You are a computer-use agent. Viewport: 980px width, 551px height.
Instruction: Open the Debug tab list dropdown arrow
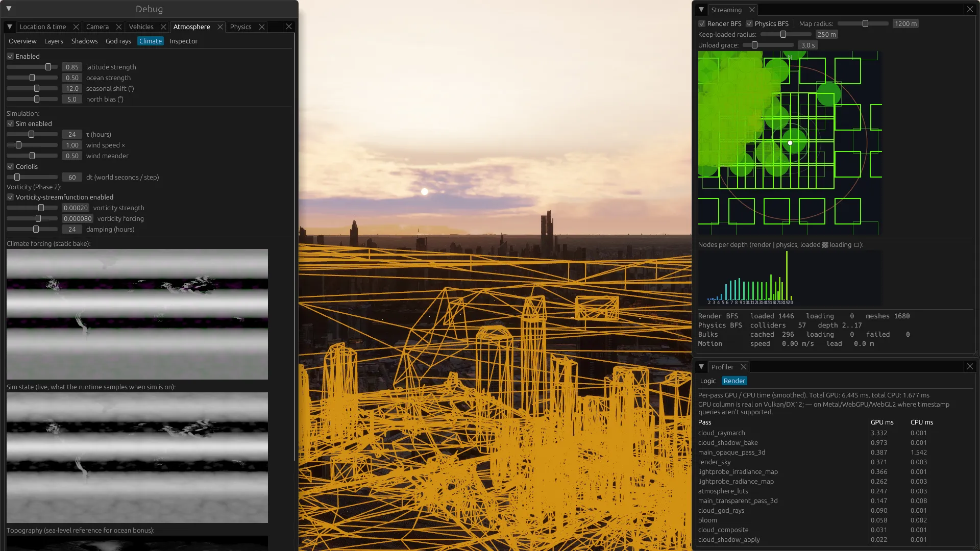[x=10, y=27]
